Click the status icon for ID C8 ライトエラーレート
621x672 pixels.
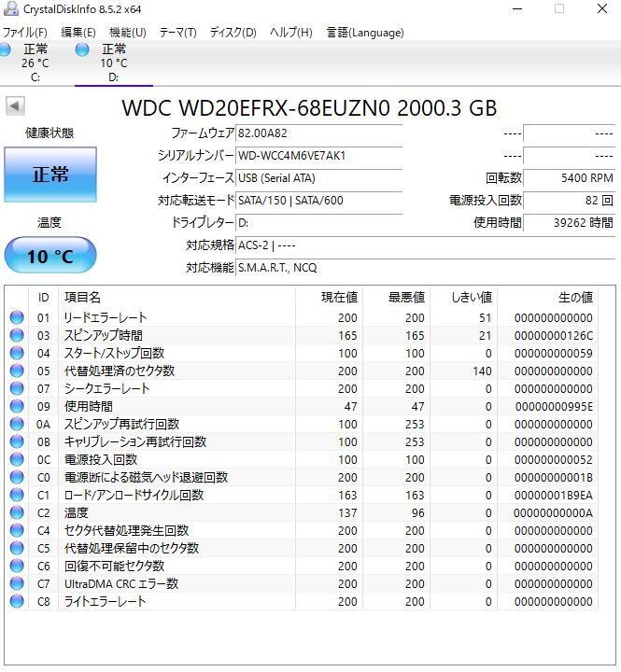pyautogui.click(x=17, y=601)
